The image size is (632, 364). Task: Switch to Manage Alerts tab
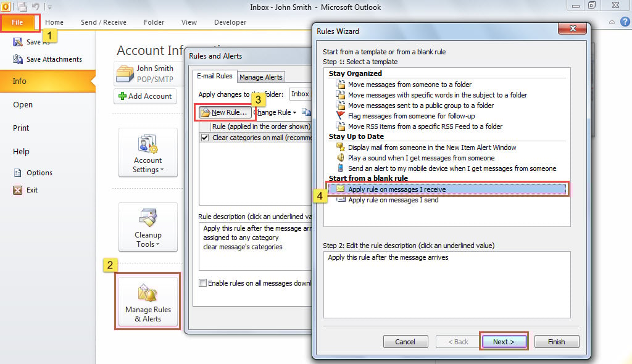tap(261, 77)
